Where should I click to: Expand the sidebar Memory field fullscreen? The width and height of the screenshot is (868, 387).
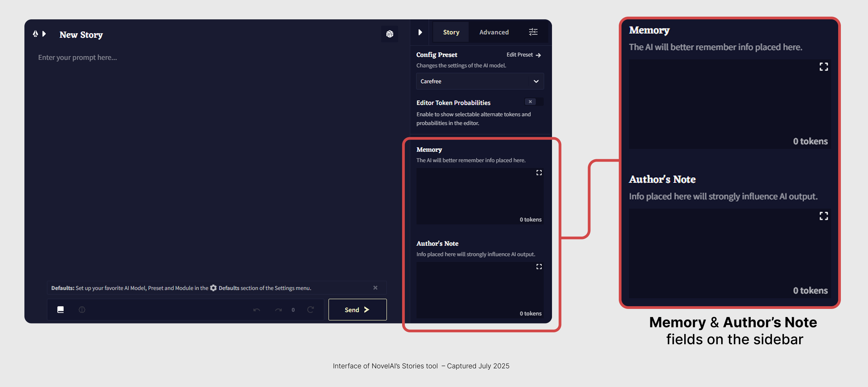tap(539, 173)
